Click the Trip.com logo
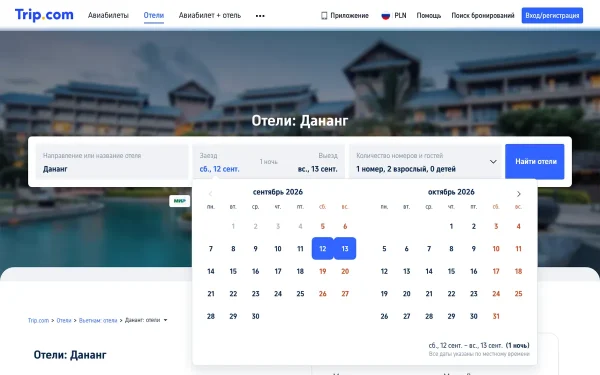Viewport: 600px width, 375px height. [x=44, y=15]
